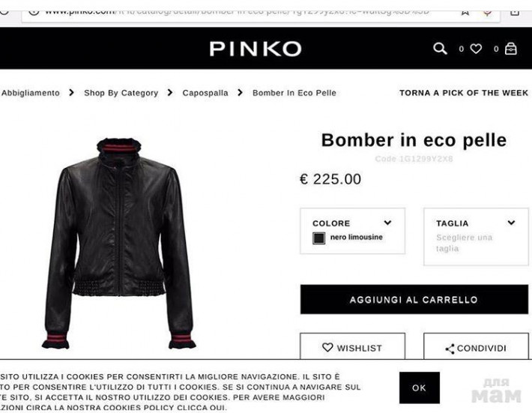The image size is (532, 413).
Task: Click Torna a Pick of the Week link
Action: 464,93
